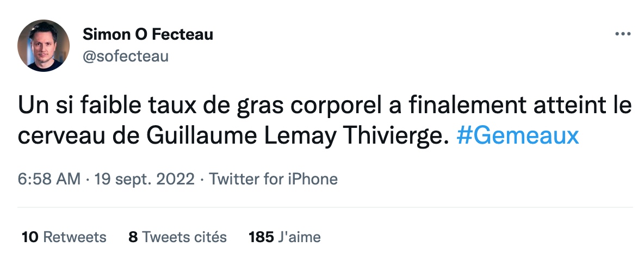Viewport: 644px width, 259px height.
Task: Open the Retweets label
Action: point(75,237)
